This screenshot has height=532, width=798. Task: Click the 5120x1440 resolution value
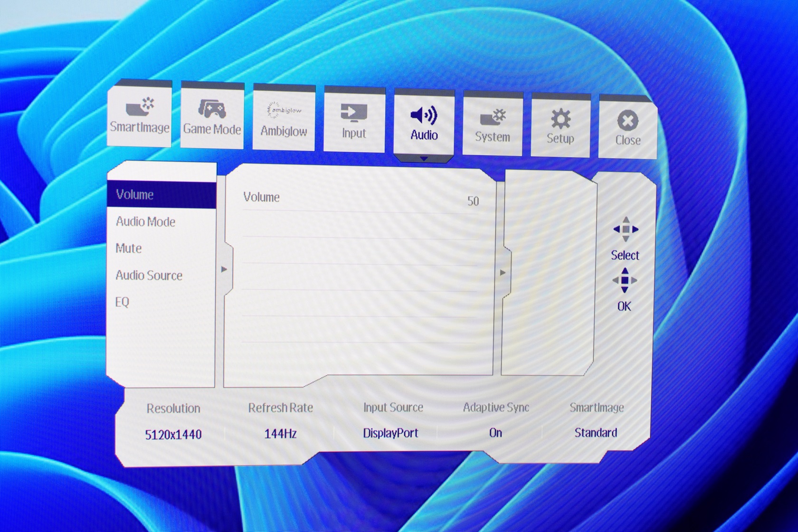(x=173, y=435)
